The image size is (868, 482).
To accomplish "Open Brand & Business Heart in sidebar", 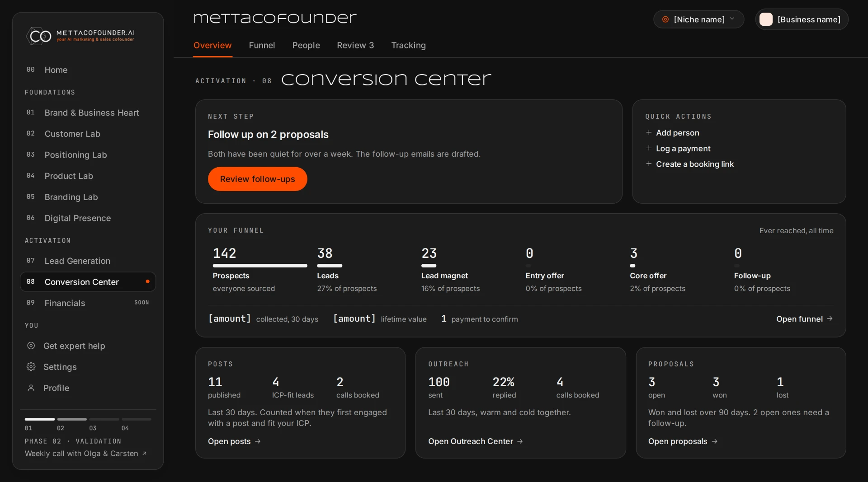I will click(88, 112).
